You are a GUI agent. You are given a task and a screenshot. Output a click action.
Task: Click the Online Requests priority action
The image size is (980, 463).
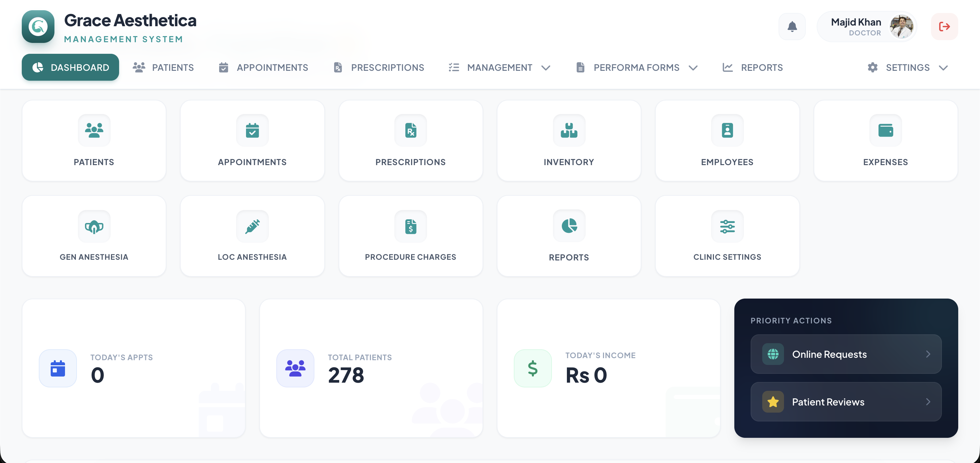(x=846, y=354)
